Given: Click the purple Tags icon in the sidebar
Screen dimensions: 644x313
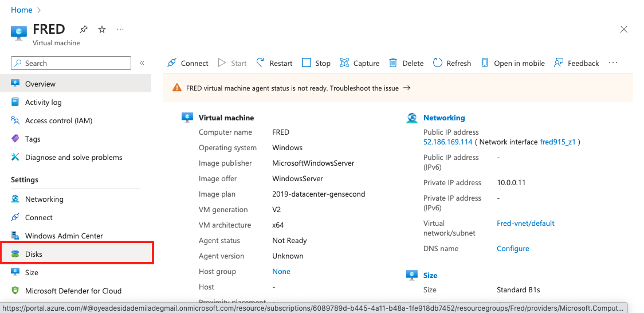Looking at the screenshot, I should coord(15,138).
